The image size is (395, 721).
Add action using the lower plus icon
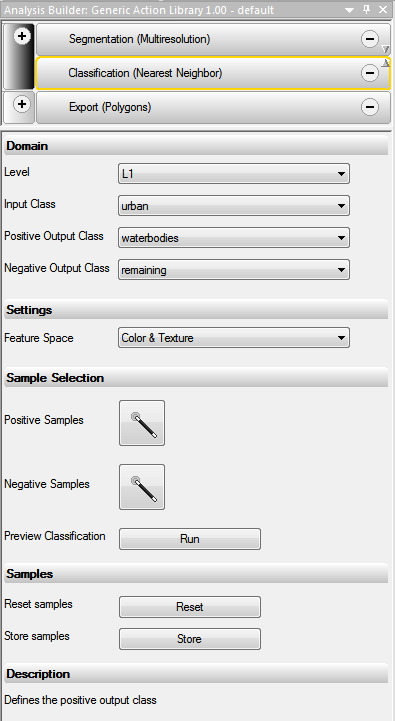(22, 104)
